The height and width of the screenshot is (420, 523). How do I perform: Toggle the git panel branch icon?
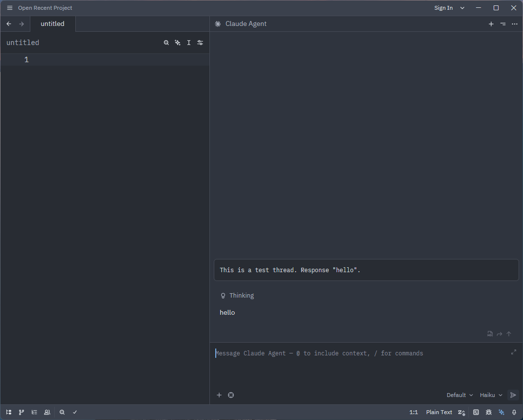click(22, 412)
